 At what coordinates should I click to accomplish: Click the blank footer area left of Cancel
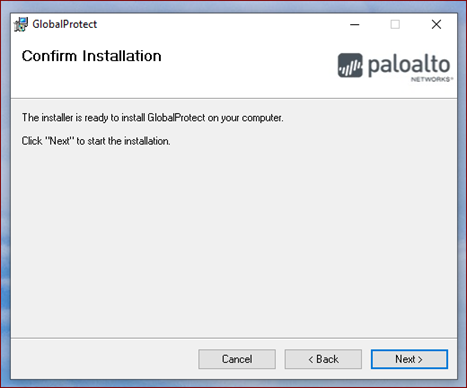coord(103,359)
